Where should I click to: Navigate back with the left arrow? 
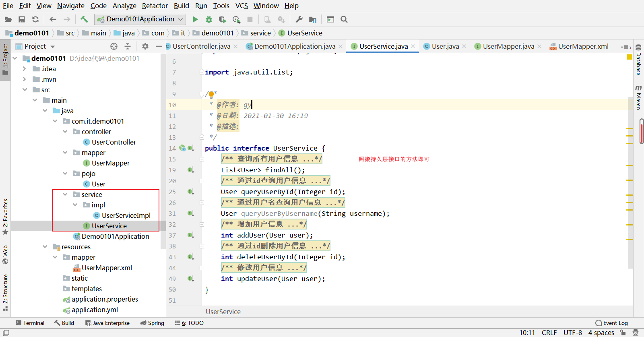tap(53, 19)
